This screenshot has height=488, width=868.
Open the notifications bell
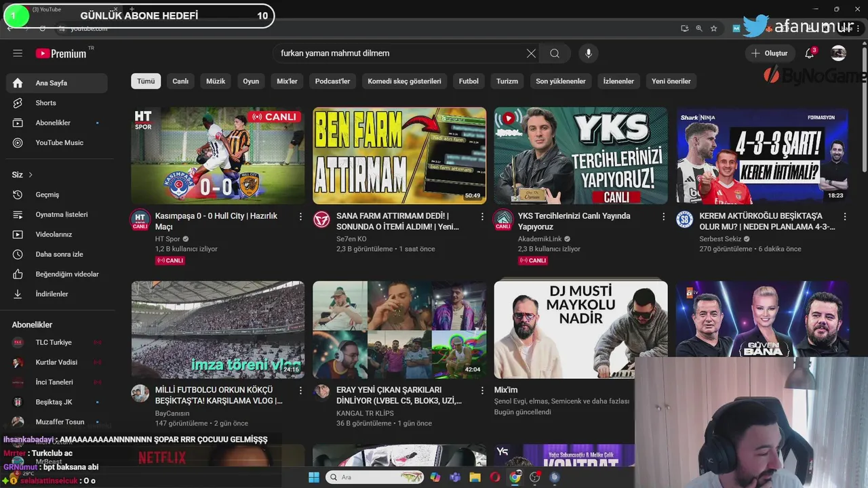pos(810,54)
